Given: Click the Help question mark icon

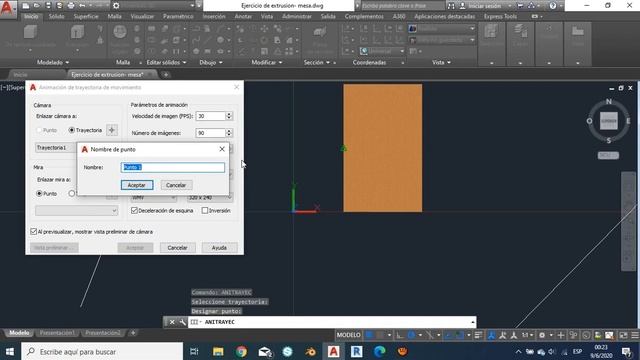Looking at the screenshot, I should coord(553,6).
